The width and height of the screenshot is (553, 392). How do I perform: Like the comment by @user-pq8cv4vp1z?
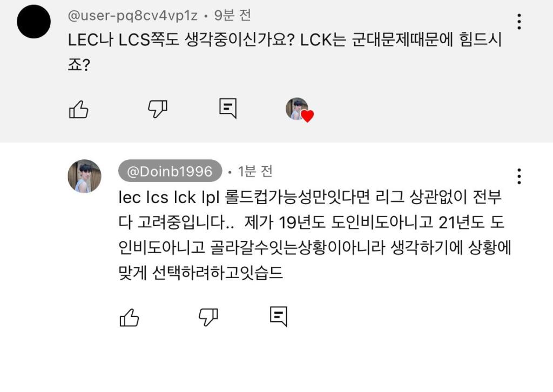(79, 110)
